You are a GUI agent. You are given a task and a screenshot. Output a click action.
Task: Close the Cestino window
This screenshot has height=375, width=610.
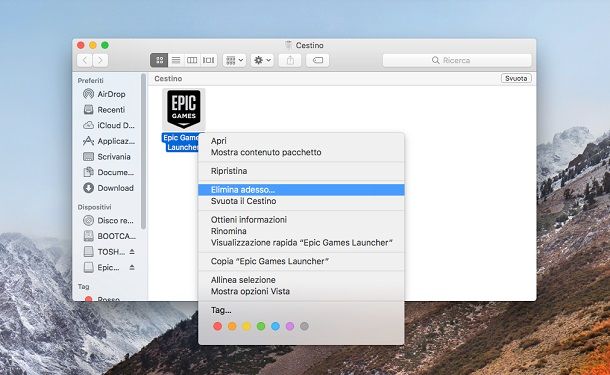81,45
